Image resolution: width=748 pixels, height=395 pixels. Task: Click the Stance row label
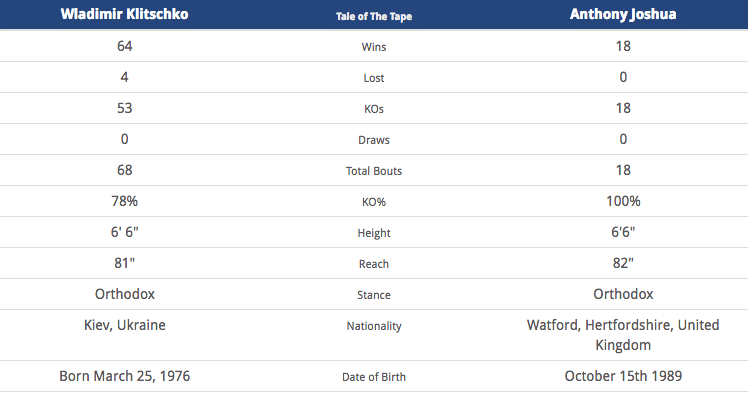click(x=374, y=295)
